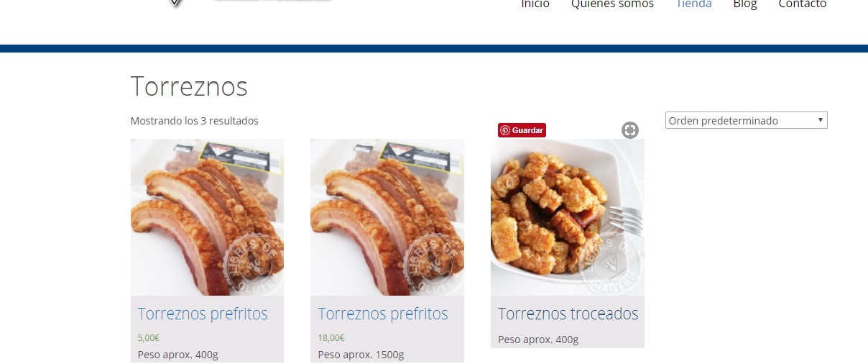Viewport: 868px width, 364px height.
Task: Select the Tienda navigation item
Action: point(693,4)
